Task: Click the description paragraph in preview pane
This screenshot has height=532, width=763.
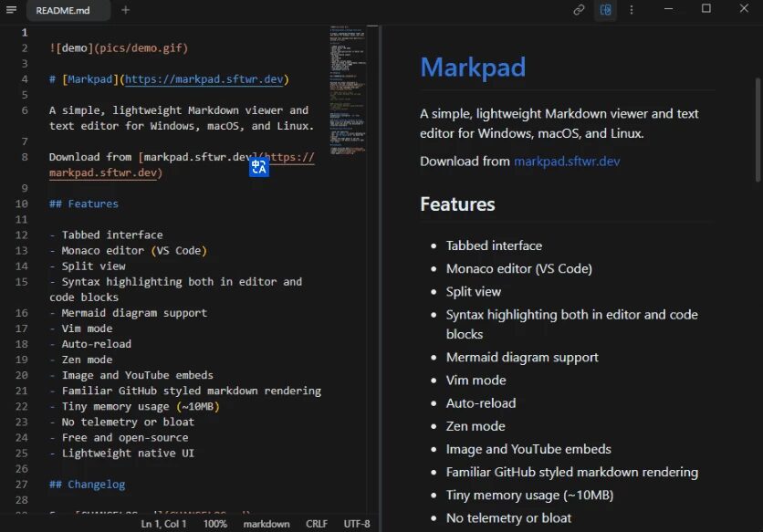Action: [x=559, y=123]
